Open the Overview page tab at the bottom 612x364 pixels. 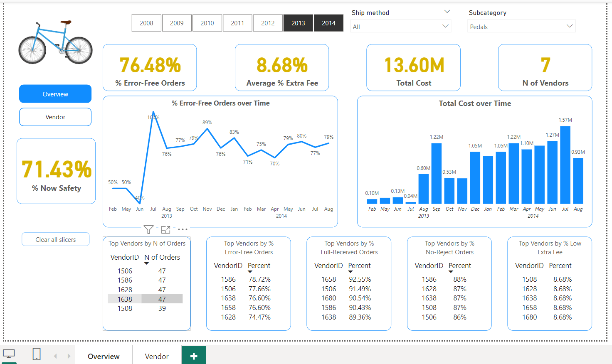coord(104,356)
